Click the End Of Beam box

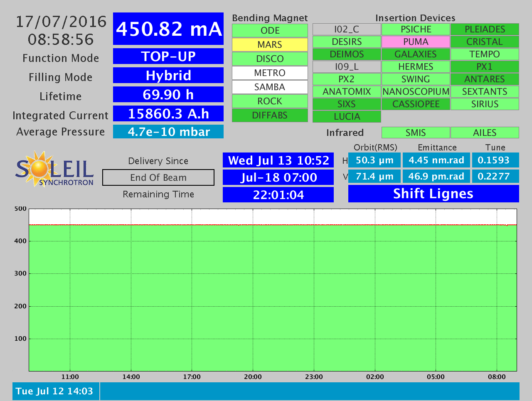158,177
